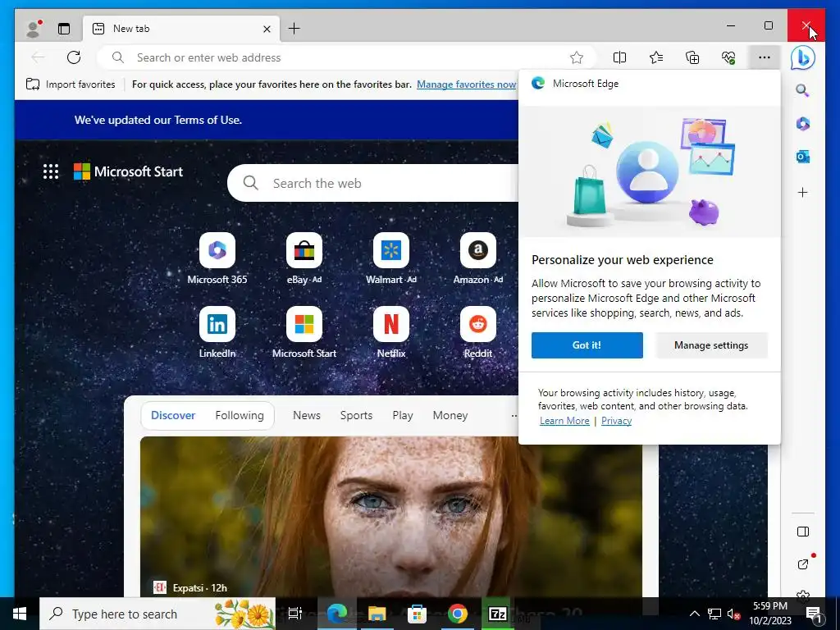
Task: Open Google Chrome from taskbar
Action: coord(458,614)
